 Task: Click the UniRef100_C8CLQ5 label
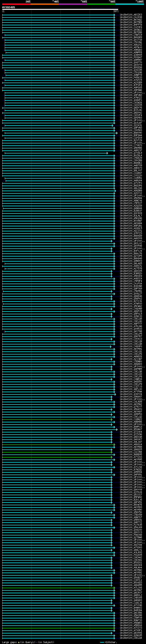(x=131, y=319)
